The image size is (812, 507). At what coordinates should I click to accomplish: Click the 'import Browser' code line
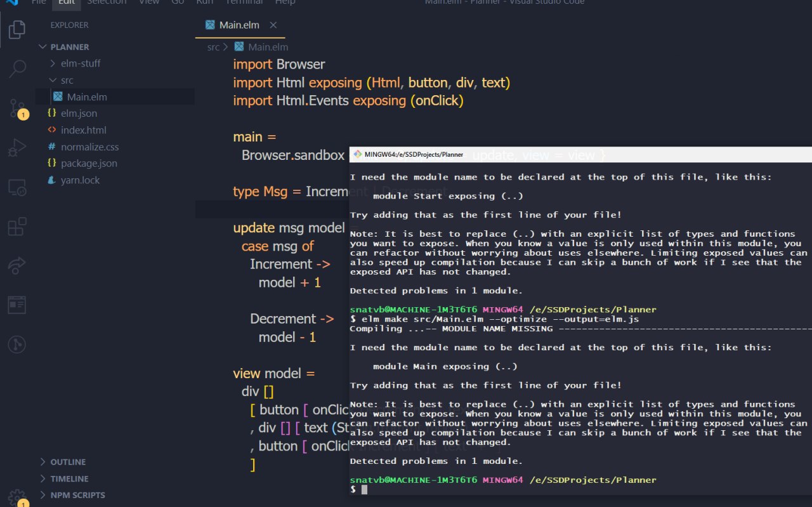(279, 64)
